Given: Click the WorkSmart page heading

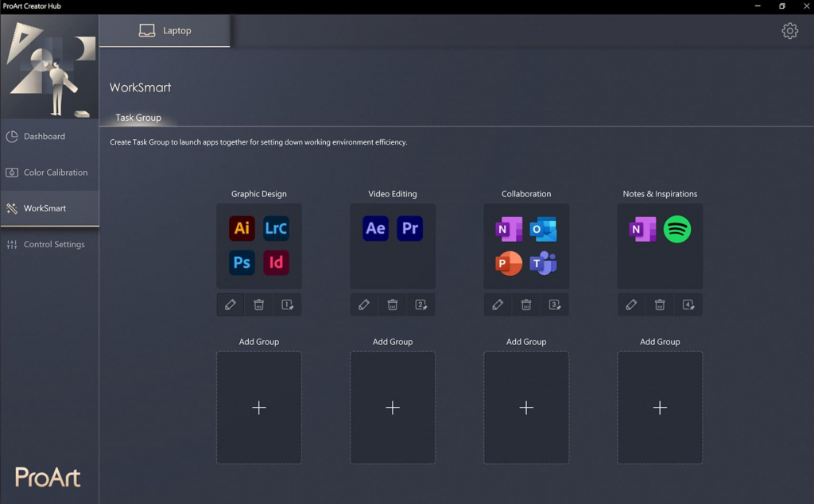Looking at the screenshot, I should [x=140, y=87].
